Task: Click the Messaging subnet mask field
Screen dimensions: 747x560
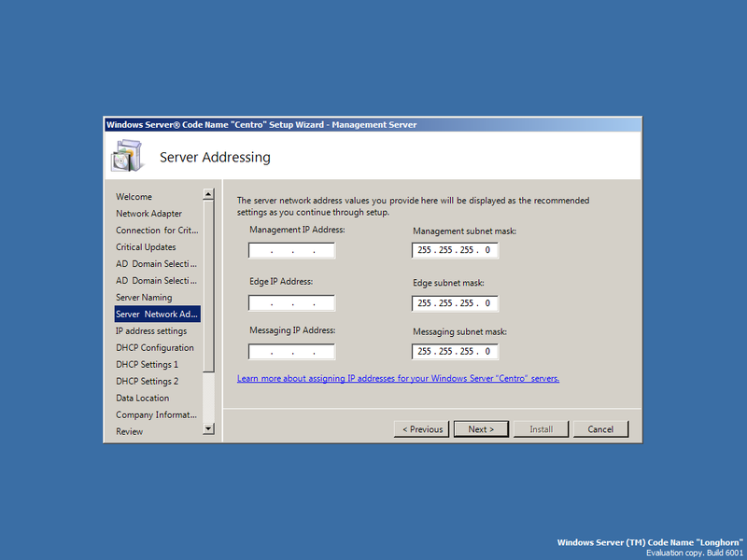Action: [455, 351]
